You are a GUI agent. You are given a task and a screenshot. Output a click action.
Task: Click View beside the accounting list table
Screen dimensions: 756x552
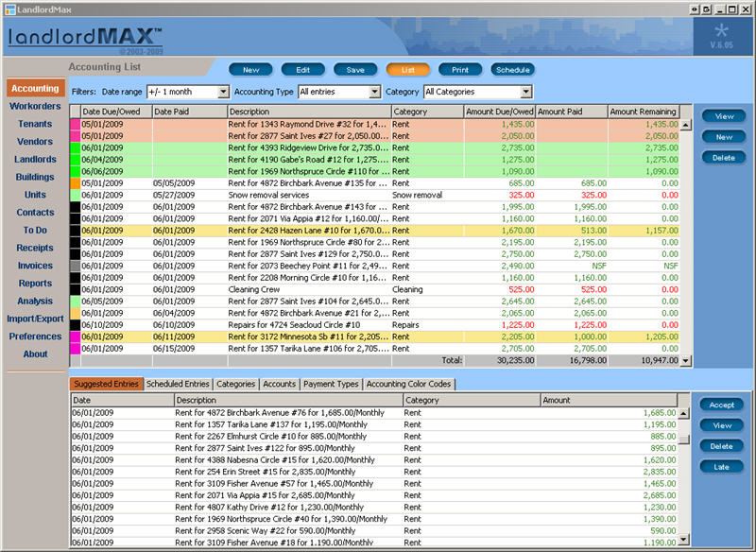pyautogui.click(x=724, y=116)
